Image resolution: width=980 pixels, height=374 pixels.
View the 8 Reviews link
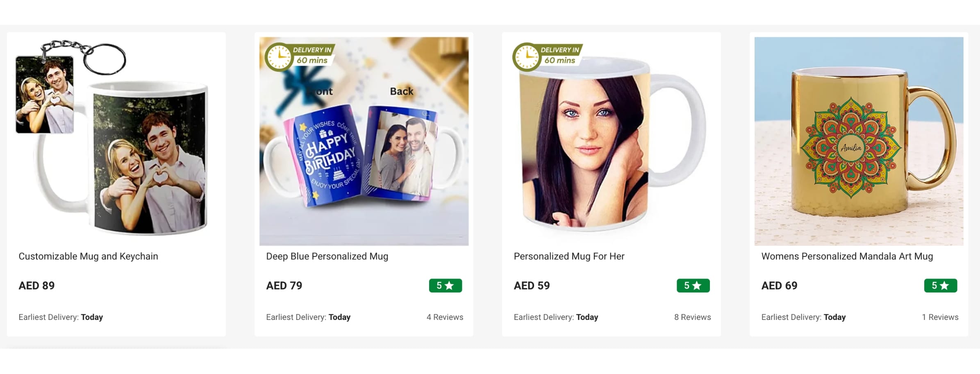pos(692,317)
